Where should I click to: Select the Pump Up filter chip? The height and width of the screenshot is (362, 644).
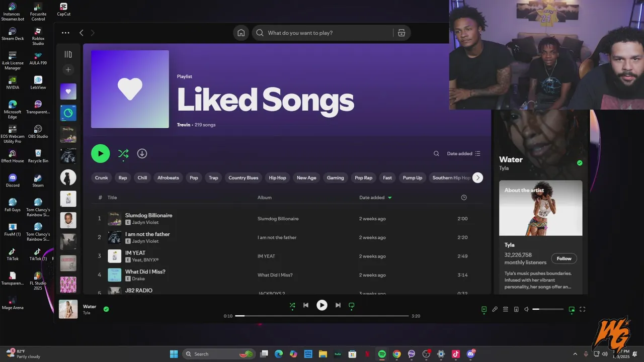tap(413, 177)
